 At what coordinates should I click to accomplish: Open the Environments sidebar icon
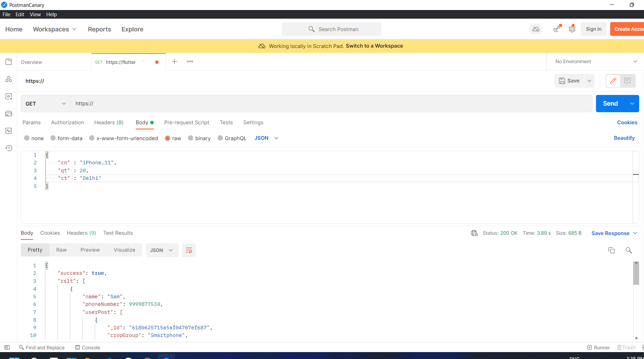click(9, 96)
